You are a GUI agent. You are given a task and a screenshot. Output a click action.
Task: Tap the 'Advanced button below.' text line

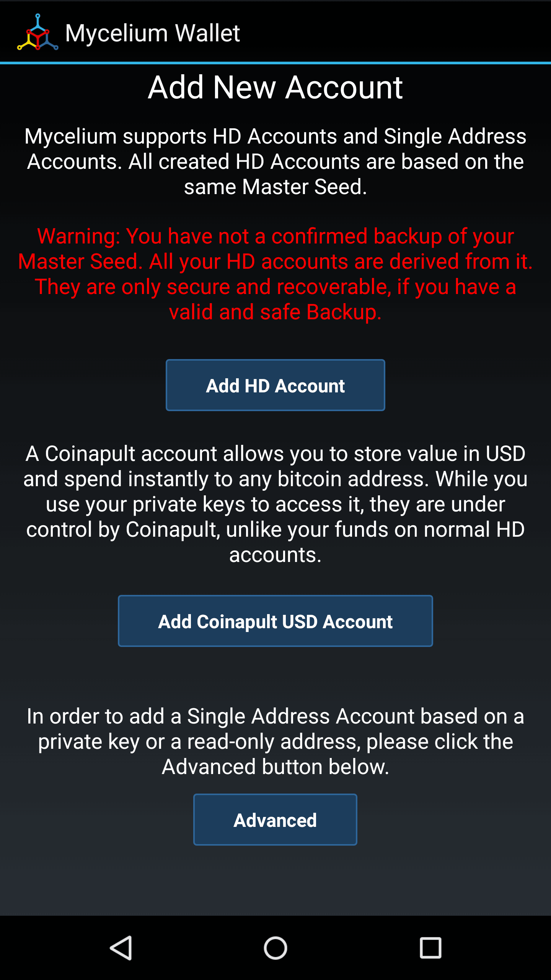275,767
